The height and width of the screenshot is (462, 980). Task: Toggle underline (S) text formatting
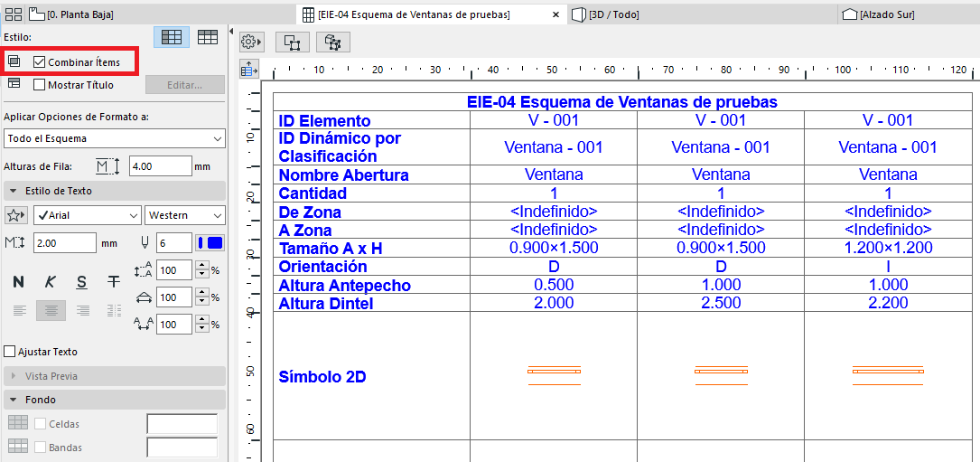click(x=81, y=282)
